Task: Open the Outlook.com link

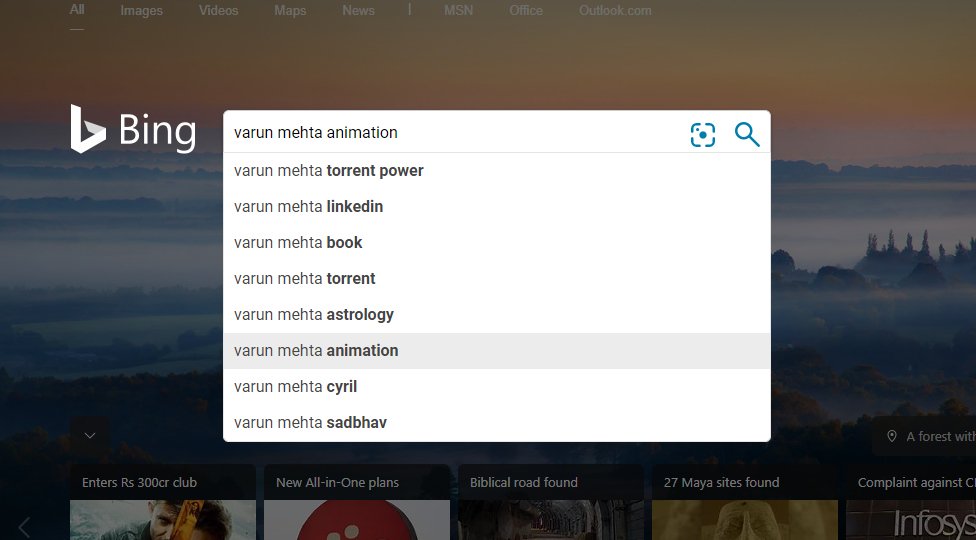Action: click(x=615, y=11)
